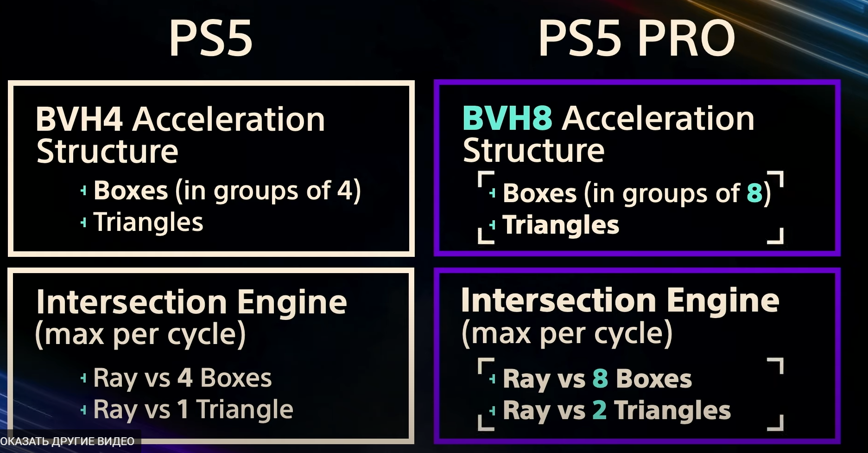Image resolution: width=868 pixels, height=453 pixels.
Task: Click bullet marker beside "Ray vs 8 Boxes"
Action: click(x=492, y=379)
